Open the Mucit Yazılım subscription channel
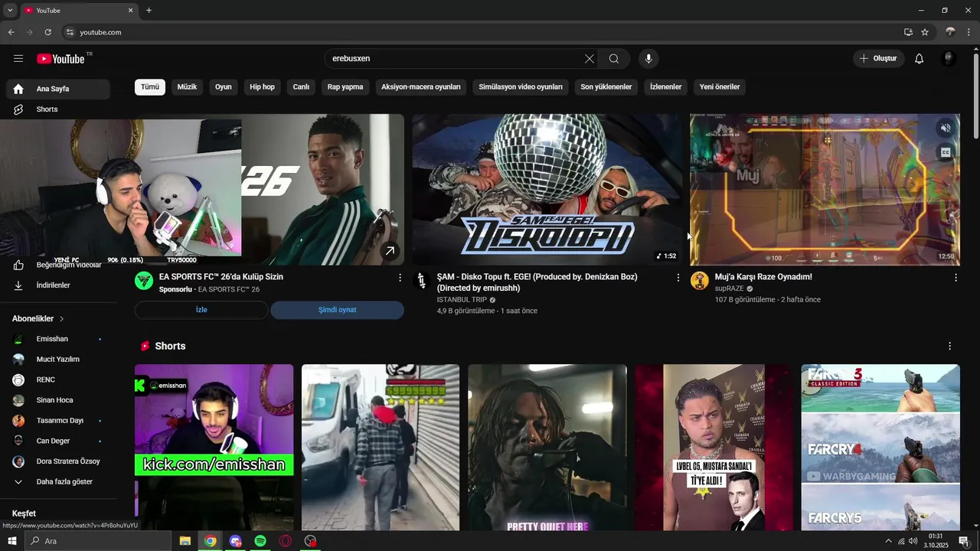980x551 pixels. 58,360
